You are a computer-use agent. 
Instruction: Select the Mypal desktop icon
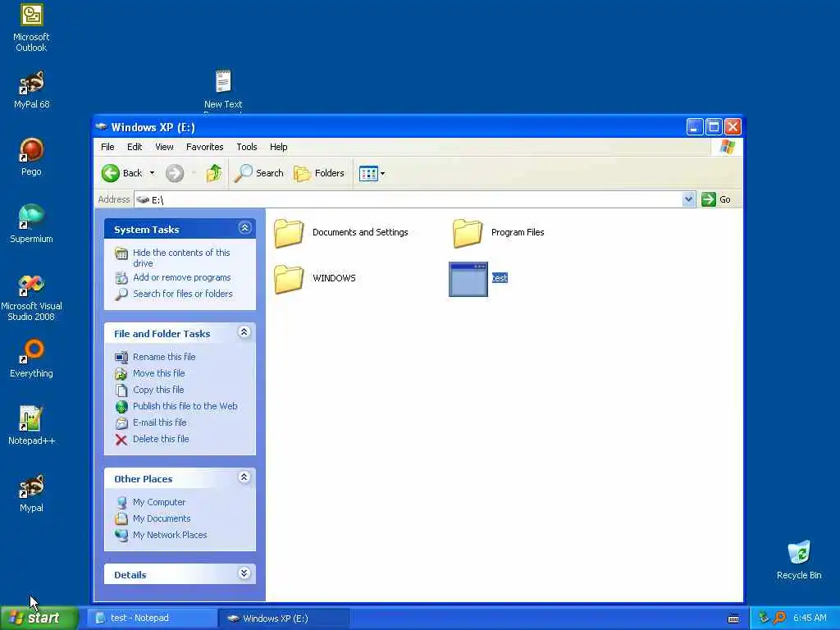coord(32,486)
